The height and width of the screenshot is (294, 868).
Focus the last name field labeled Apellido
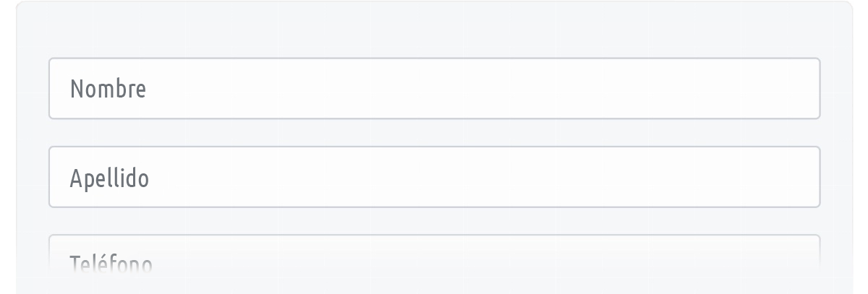(x=434, y=177)
